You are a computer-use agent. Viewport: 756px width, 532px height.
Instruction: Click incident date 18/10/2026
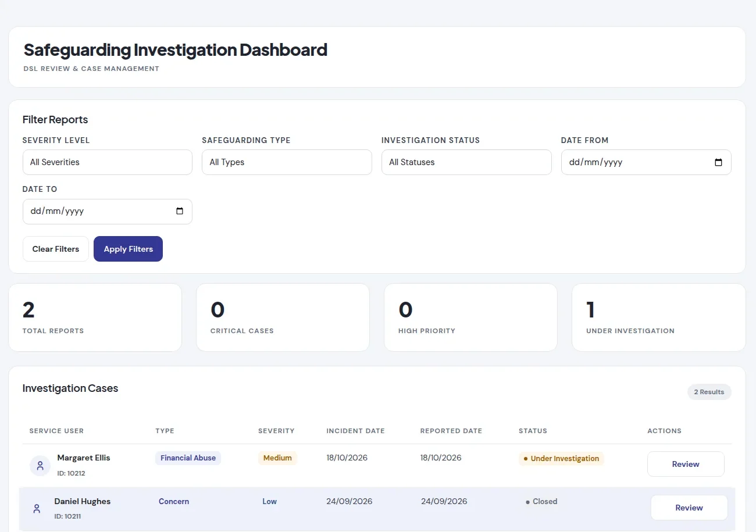coord(347,458)
